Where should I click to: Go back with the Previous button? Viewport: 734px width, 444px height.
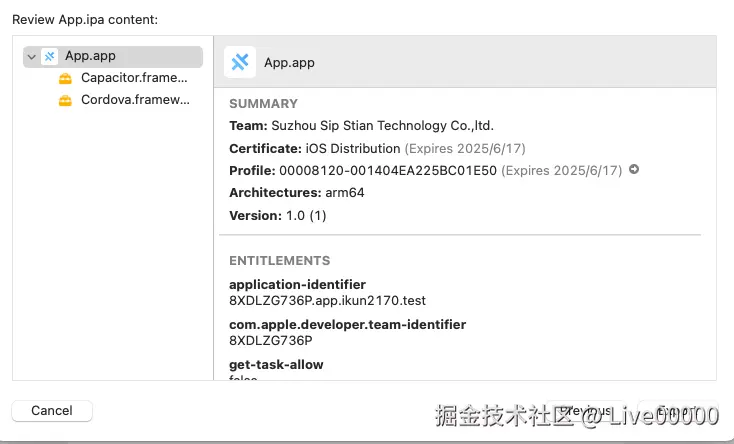coord(586,411)
